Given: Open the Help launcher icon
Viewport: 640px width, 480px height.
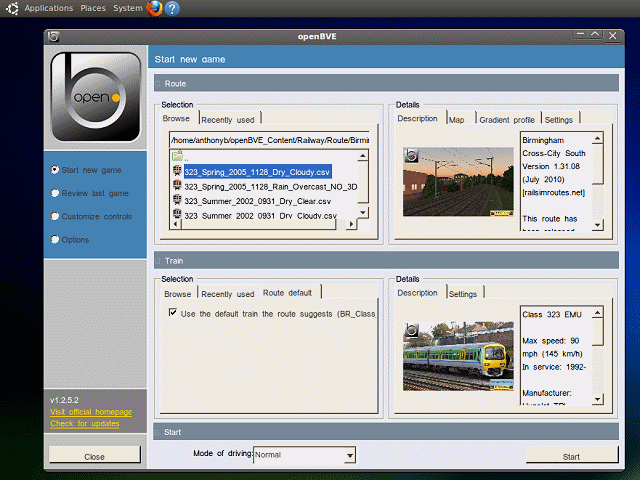Looking at the screenshot, I should (x=172, y=8).
